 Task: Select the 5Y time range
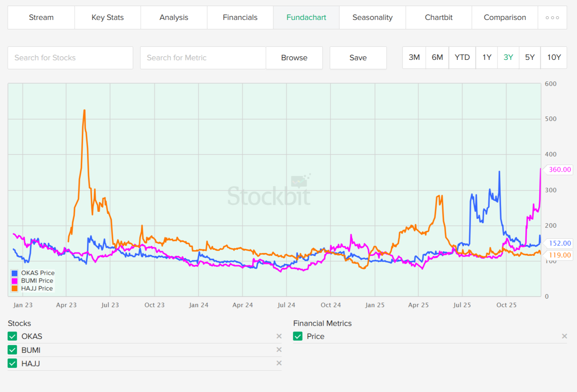coord(530,57)
